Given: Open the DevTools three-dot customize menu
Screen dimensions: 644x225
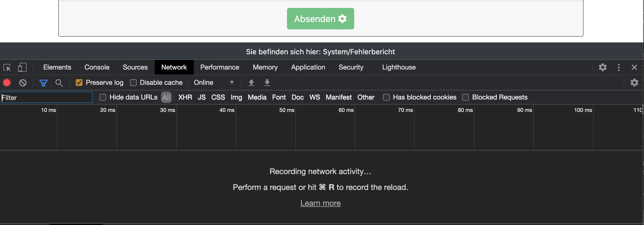Looking at the screenshot, I should 619,67.
